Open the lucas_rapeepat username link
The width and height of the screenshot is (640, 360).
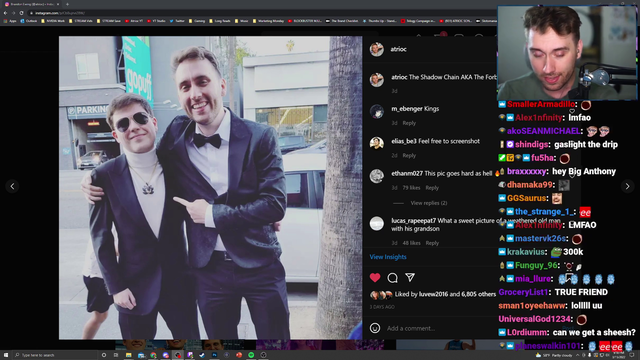tap(413, 221)
